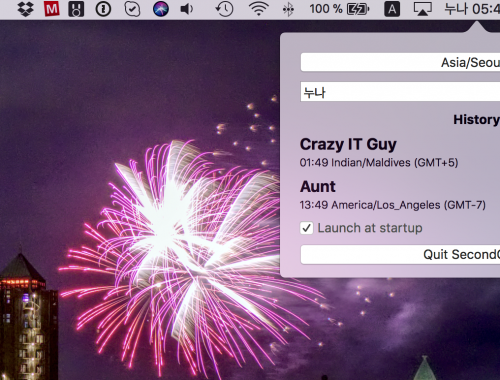
Task: Launch Siri from the menu bar
Action: pyautogui.click(x=161, y=9)
